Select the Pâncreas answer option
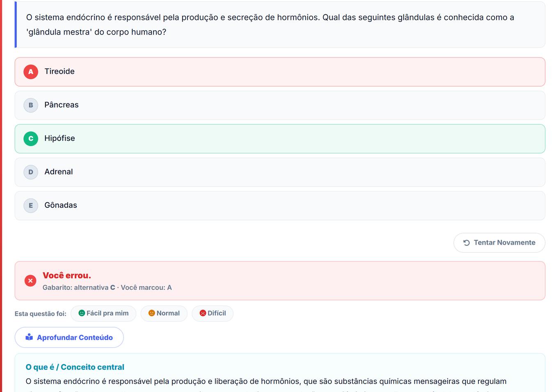This screenshot has height=392, width=558. point(280,105)
